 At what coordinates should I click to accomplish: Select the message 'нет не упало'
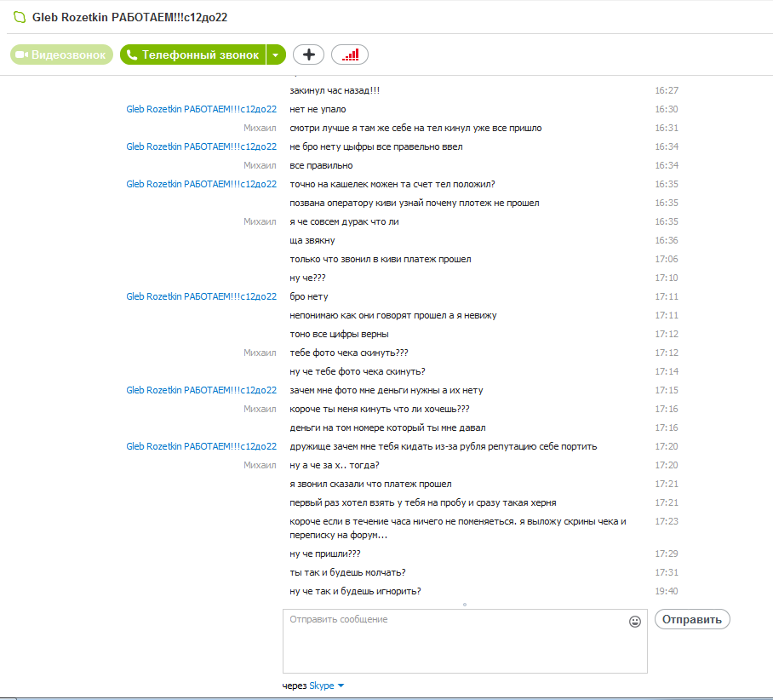(x=318, y=110)
